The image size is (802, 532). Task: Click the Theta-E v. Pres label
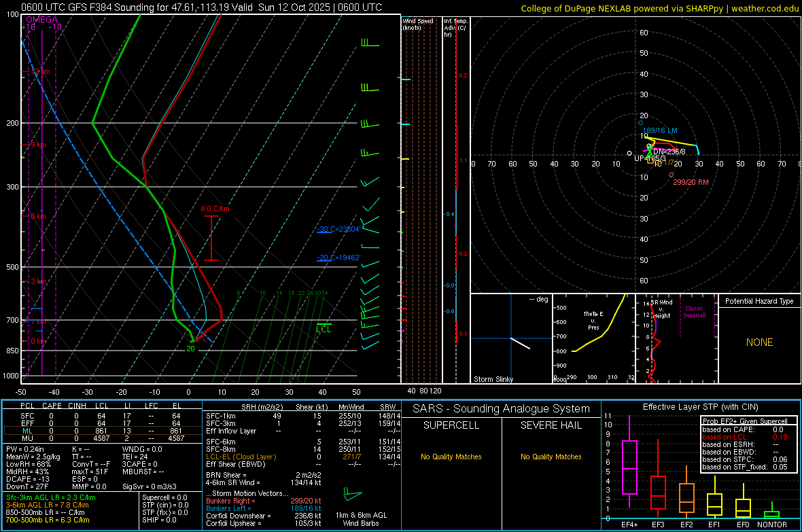(x=593, y=320)
